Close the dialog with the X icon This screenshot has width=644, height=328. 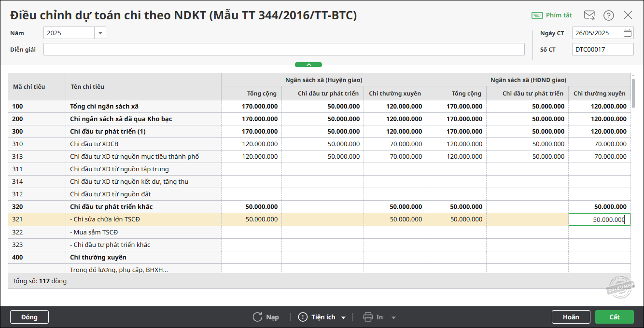628,15
